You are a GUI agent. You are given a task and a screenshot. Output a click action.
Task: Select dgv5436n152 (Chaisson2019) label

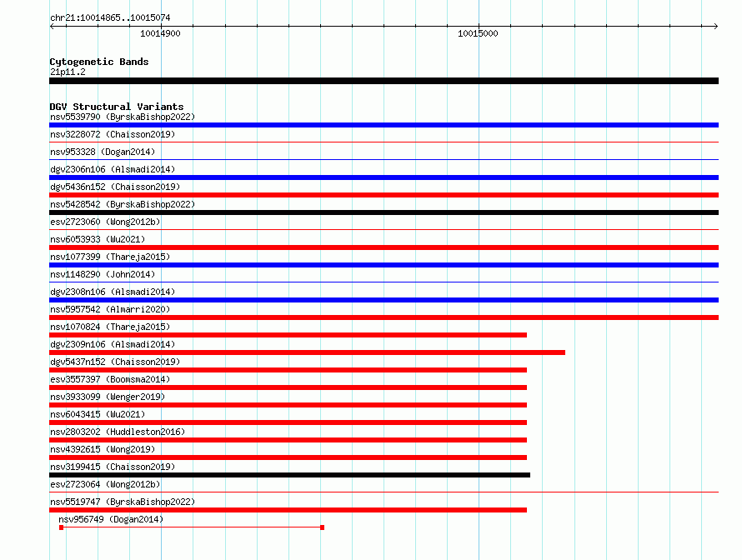pos(115,187)
